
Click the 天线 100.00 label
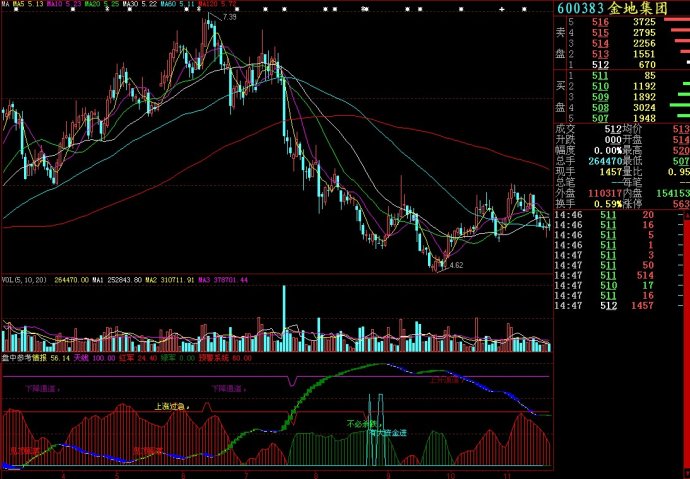pos(94,358)
